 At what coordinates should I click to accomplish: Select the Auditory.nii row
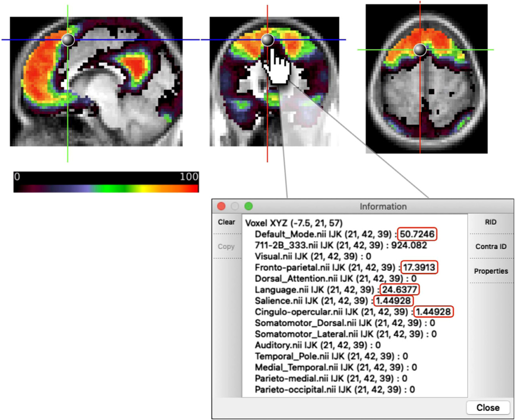point(318,345)
